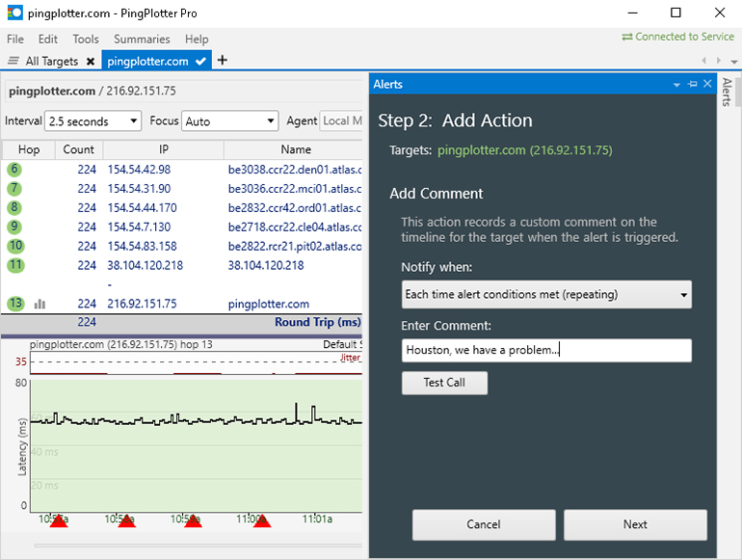The image size is (742, 560).
Task: Click the first red alert marker on timeline
Action: tap(59, 521)
